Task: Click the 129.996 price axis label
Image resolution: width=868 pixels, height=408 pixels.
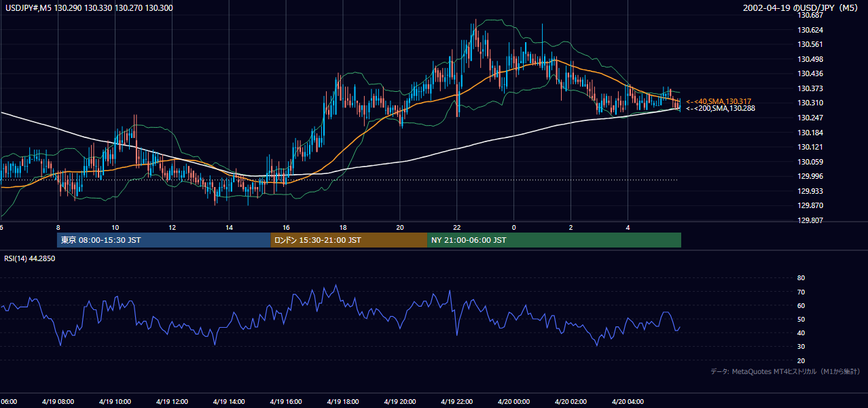Action: click(x=810, y=176)
